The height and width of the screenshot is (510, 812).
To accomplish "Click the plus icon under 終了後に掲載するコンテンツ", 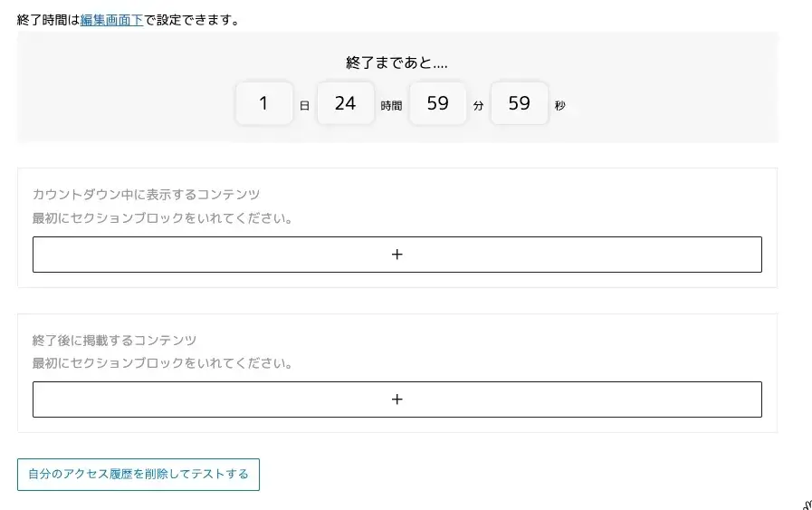I will (396, 399).
